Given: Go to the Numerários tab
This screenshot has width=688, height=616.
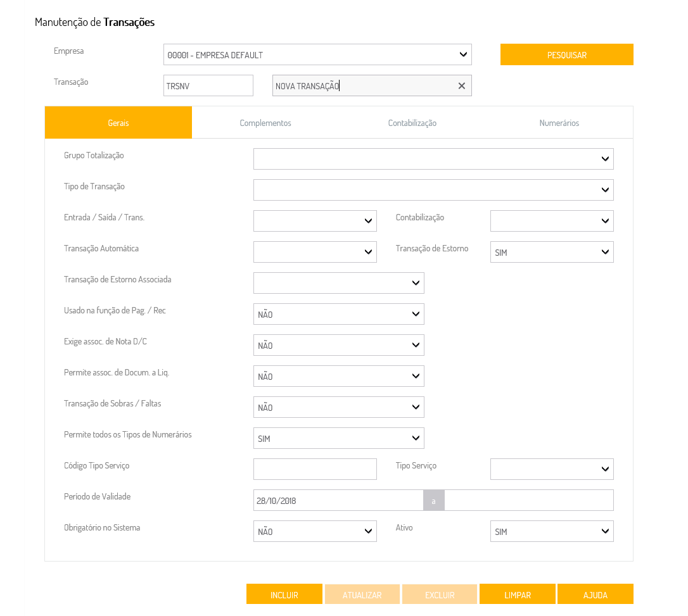Looking at the screenshot, I should pos(559,123).
